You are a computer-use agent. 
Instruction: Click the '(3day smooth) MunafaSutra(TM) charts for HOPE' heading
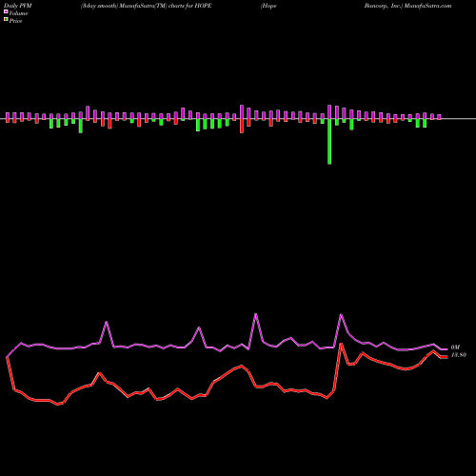(146, 6)
